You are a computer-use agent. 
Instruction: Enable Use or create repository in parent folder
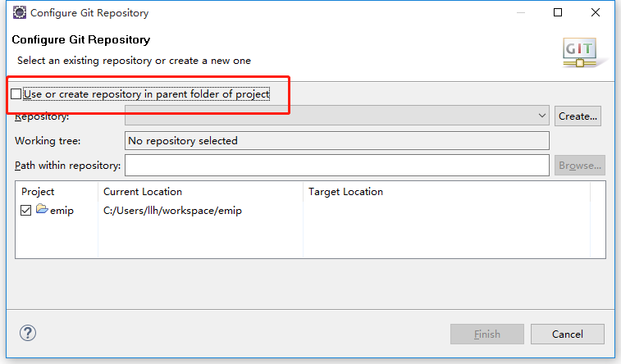click(x=16, y=94)
